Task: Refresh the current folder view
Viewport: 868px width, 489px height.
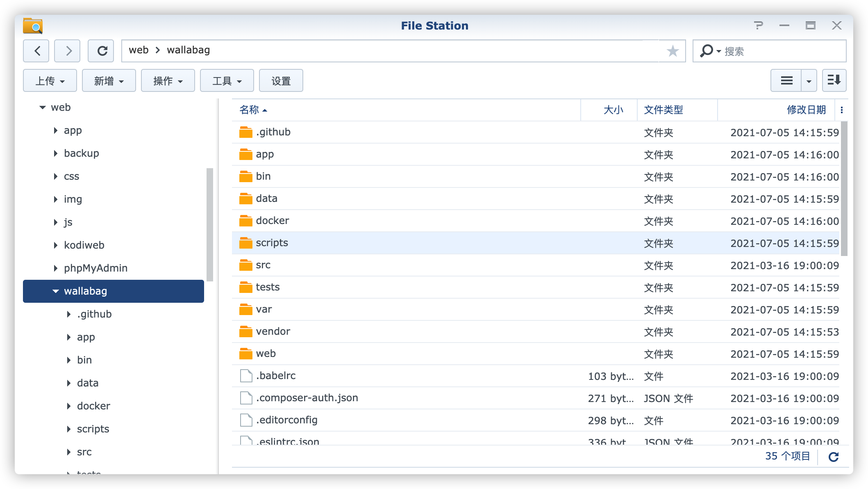Action: tap(101, 50)
